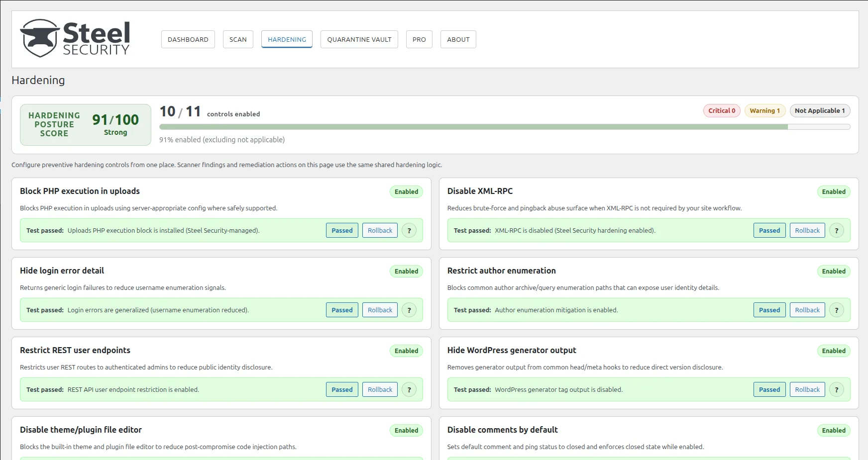Viewport: 868px width, 460px height.
Task: Click "Configure preventive hardening controls" description text
Action: 226,165
